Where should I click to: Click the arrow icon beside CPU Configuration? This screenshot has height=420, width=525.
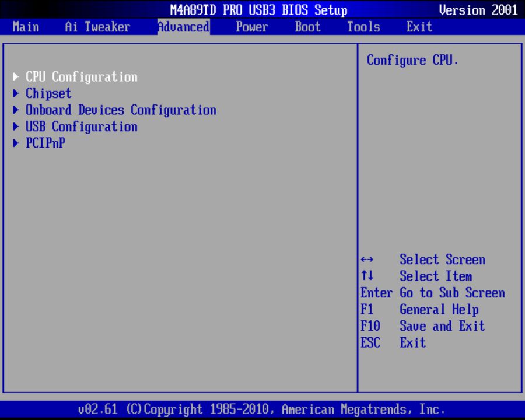pyautogui.click(x=15, y=76)
